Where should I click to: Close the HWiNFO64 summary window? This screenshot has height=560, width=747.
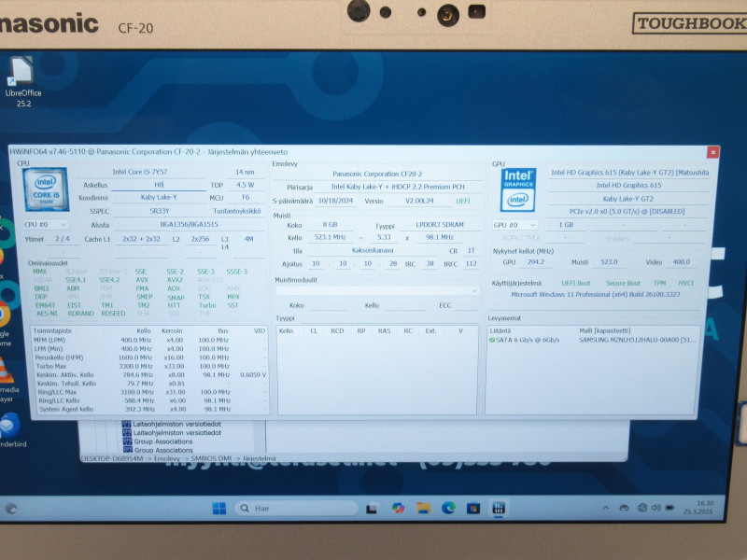(x=712, y=152)
